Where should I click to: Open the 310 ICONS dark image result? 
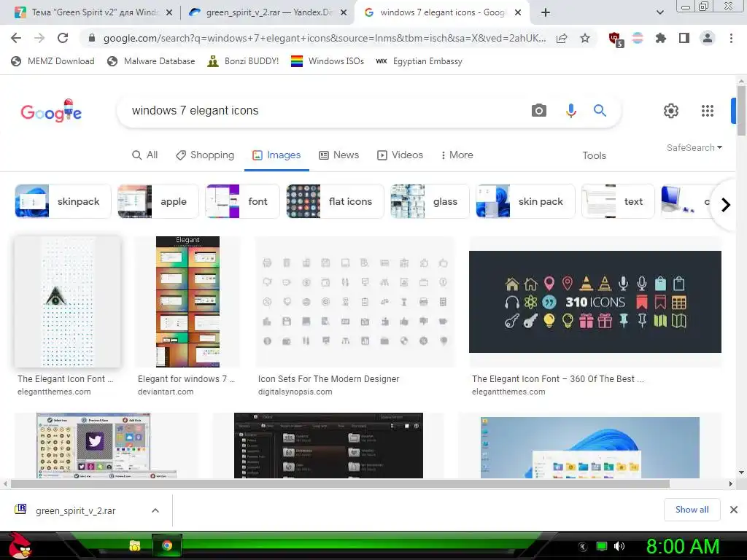pyautogui.click(x=595, y=301)
